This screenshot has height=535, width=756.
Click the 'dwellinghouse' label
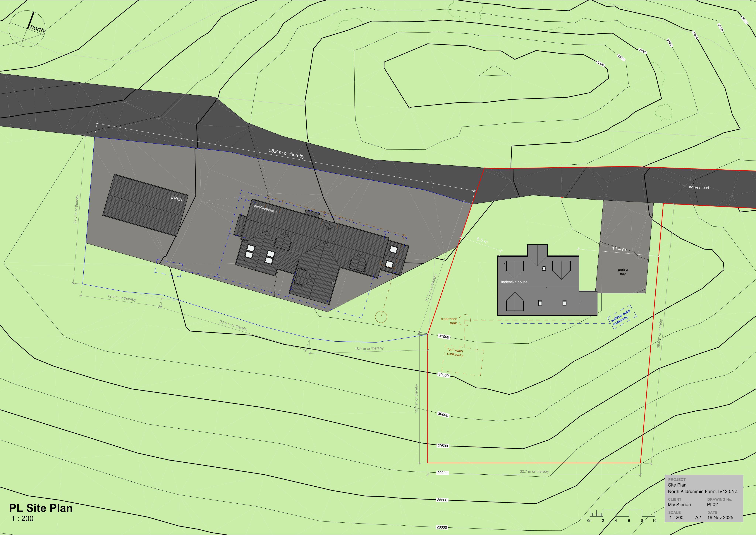[265, 209]
